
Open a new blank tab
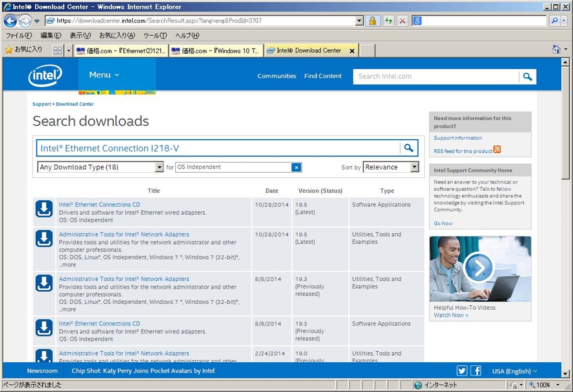click(367, 51)
